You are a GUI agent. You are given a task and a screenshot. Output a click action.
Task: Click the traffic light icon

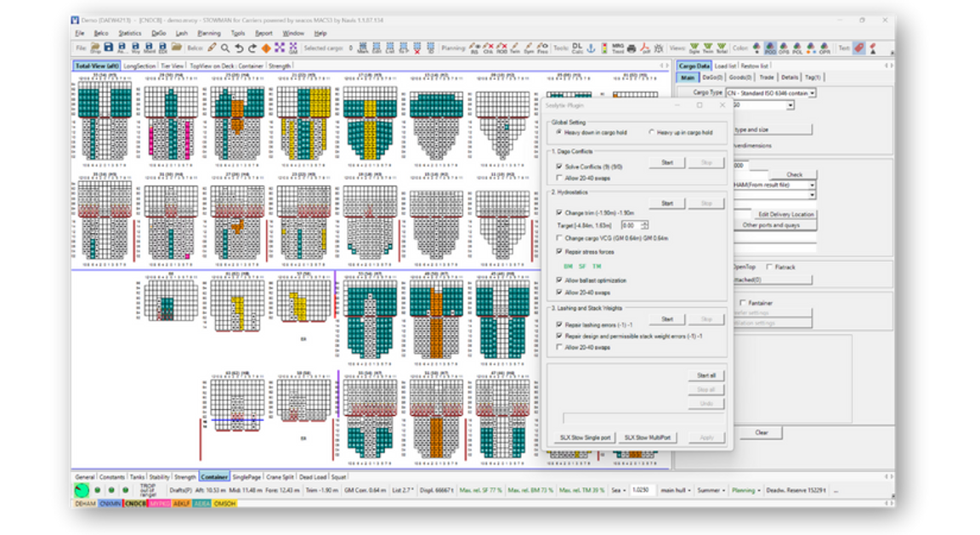pyautogui.click(x=605, y=48)
